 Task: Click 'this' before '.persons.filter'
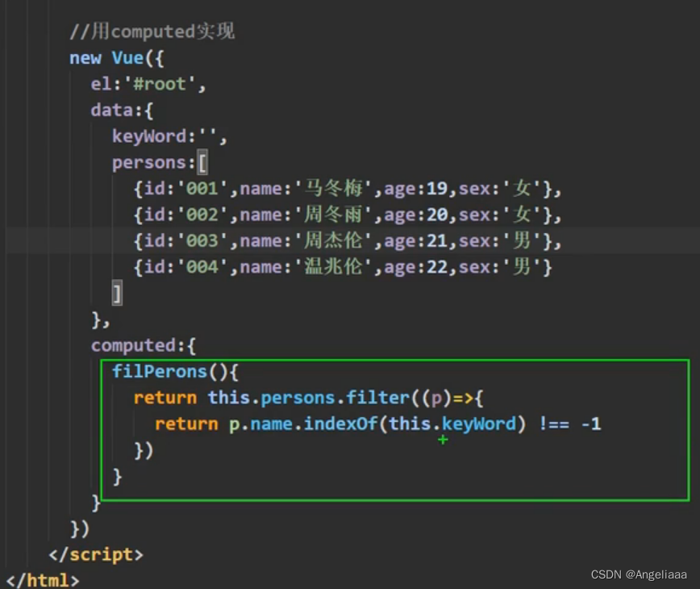point(228,398)
